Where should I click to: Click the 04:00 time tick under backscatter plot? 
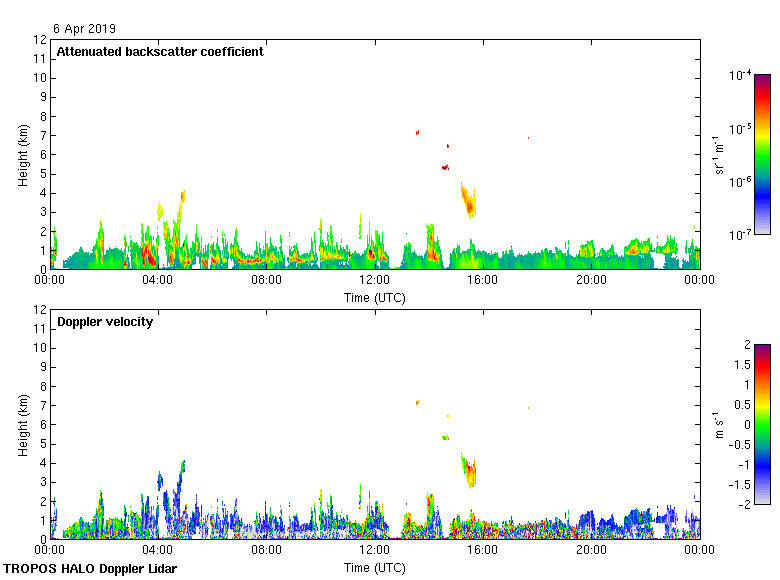158,281
